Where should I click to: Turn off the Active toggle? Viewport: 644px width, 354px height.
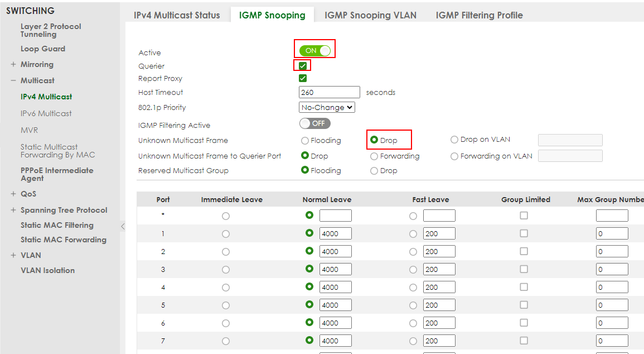[x=314, y=49]
